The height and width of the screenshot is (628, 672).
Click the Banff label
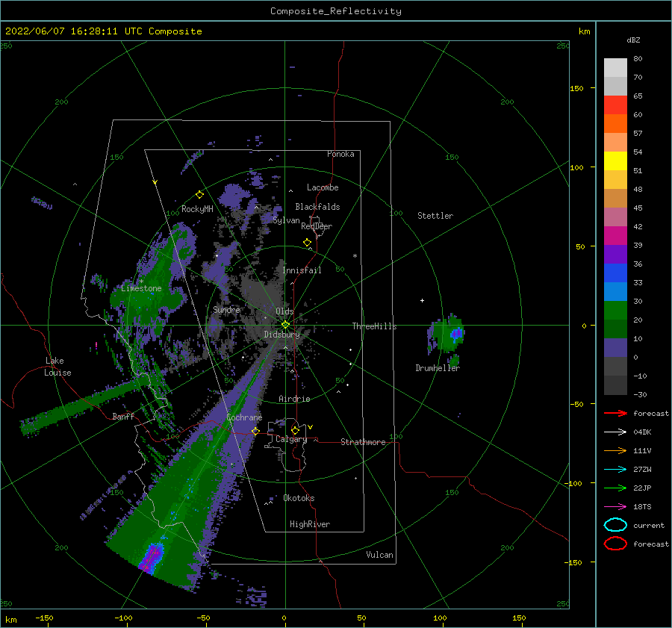[123, 416]
